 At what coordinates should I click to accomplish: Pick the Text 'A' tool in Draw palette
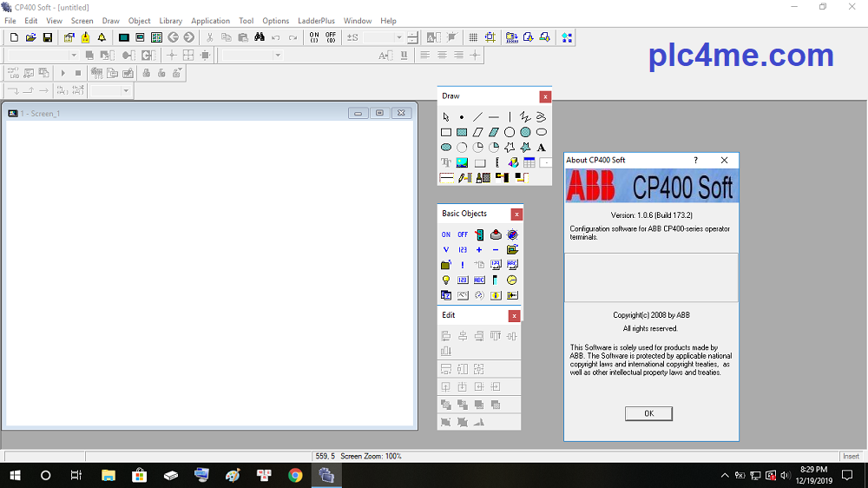pyautogui.click(x=542, y=148)
